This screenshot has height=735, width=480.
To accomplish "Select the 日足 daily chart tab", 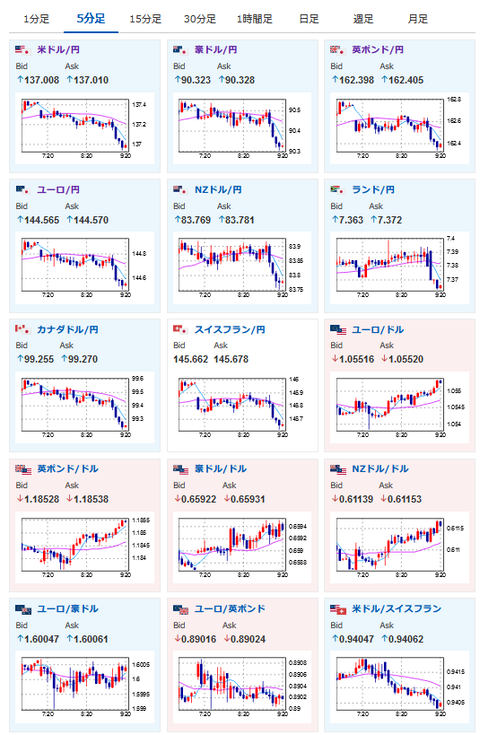I will 309,19.
